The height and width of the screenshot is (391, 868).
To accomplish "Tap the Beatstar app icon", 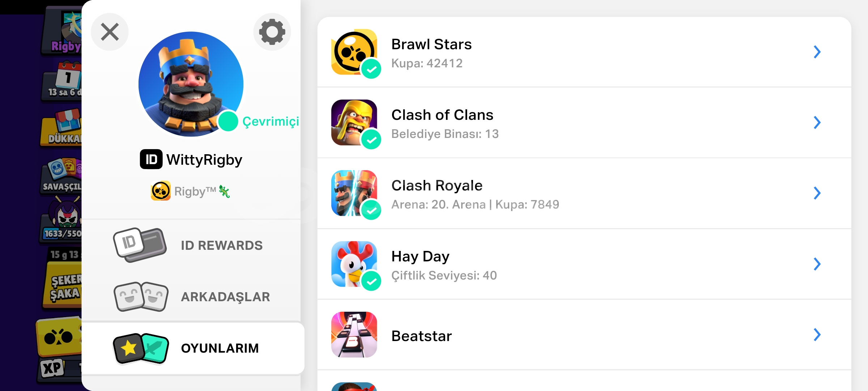I will (354, 335).
